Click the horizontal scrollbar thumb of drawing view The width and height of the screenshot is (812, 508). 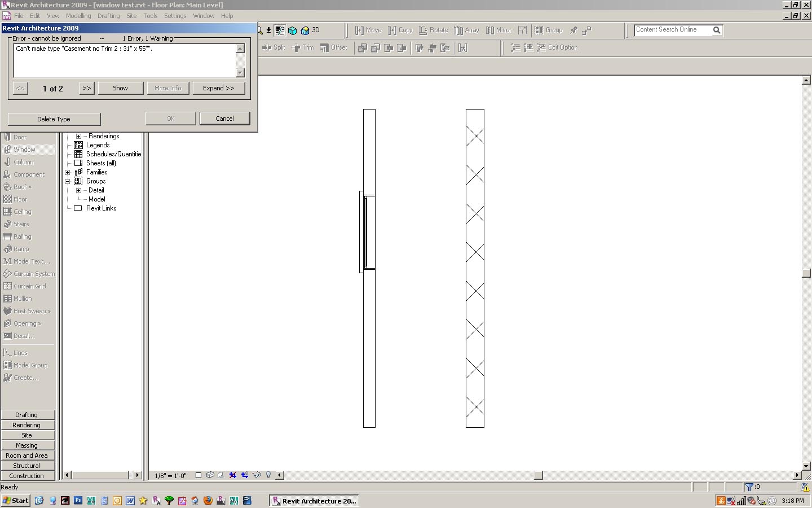point(539,475)
